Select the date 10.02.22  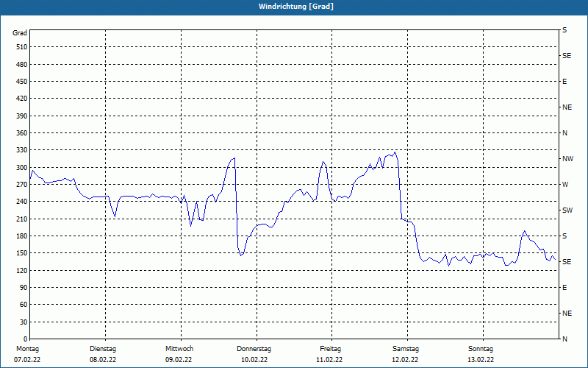[254, 360]
